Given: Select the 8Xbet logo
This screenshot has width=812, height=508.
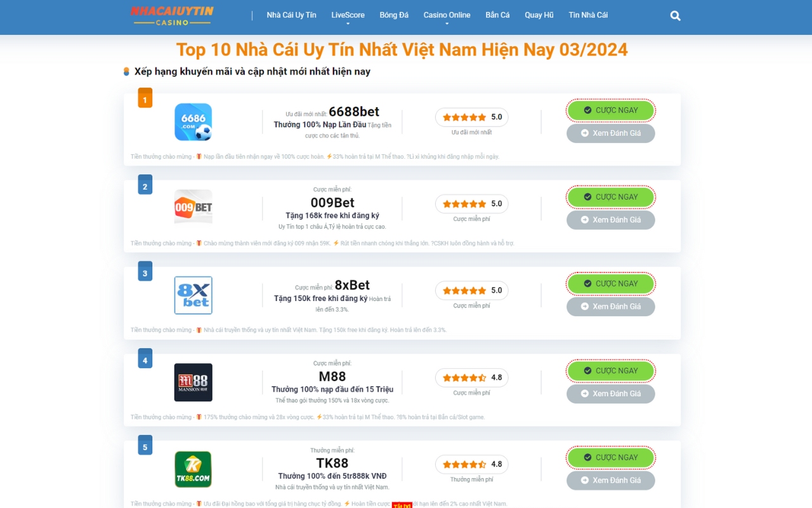Looking at the screenshot, I should (193, 295).
